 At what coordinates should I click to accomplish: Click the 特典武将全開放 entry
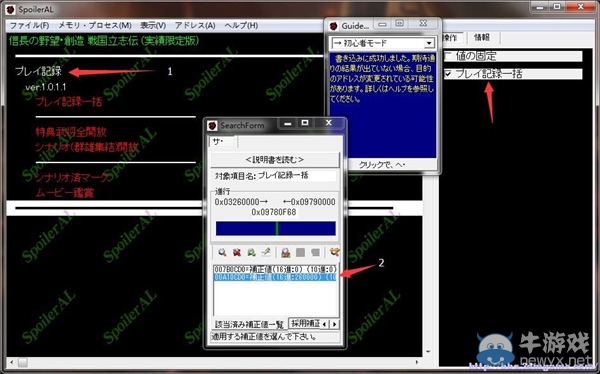pyautogui.click(x=71, y=132)
